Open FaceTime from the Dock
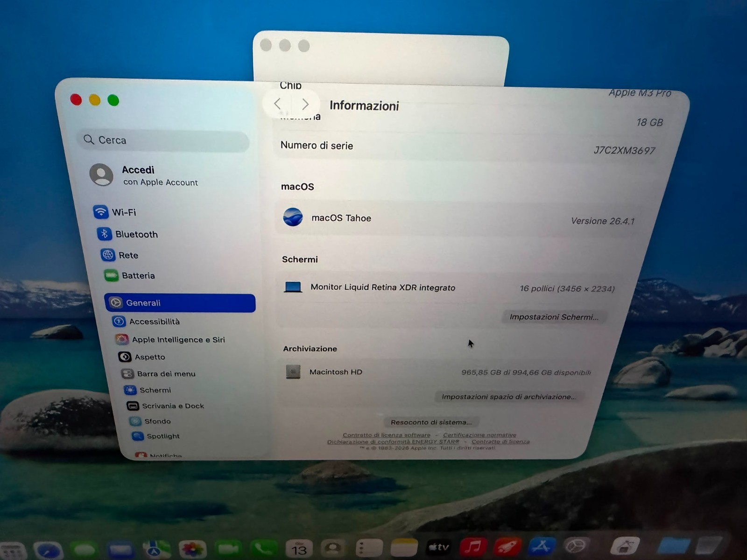The width and height of the screenshot is (747, 560). click(x=228, y=548)
